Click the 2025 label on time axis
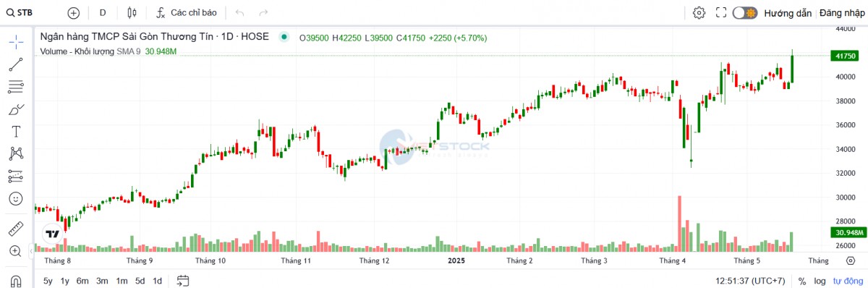This screenshot has height=288, width=868. click(x=456, y=260)
